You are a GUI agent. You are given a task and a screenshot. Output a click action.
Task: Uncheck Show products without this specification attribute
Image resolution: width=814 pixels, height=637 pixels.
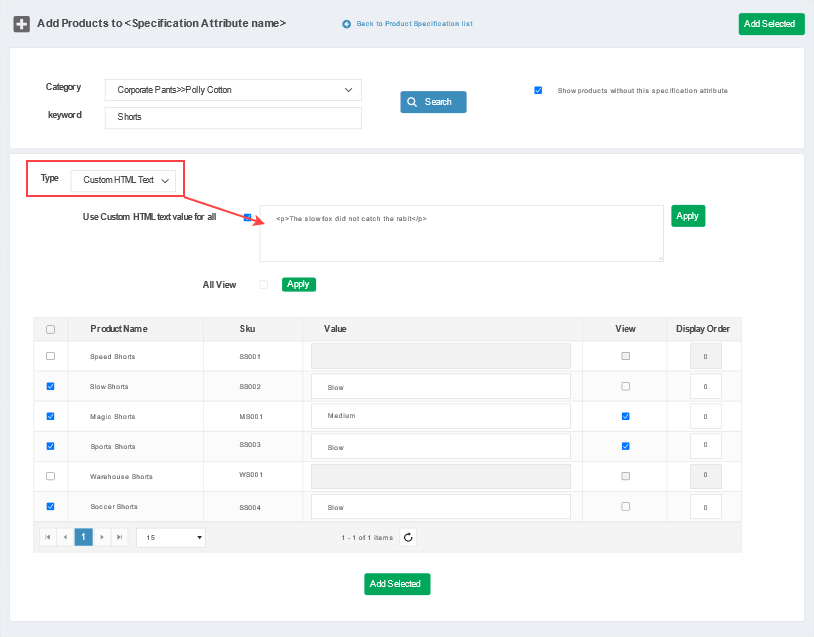(x=538, y=90)
